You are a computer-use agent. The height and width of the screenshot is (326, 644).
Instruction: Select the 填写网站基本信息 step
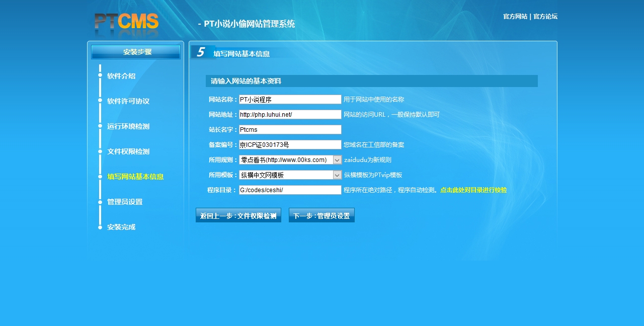pyautogui.click(x=135, y=177)
